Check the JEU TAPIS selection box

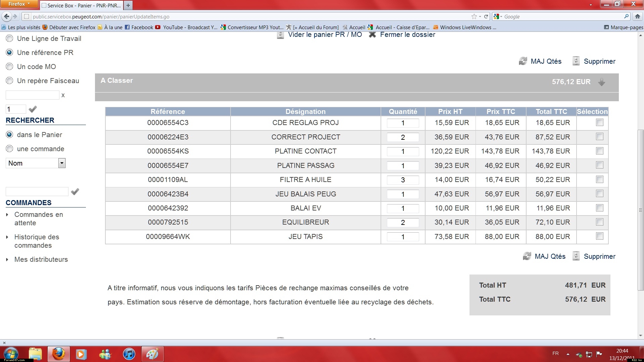click(599, 236)
